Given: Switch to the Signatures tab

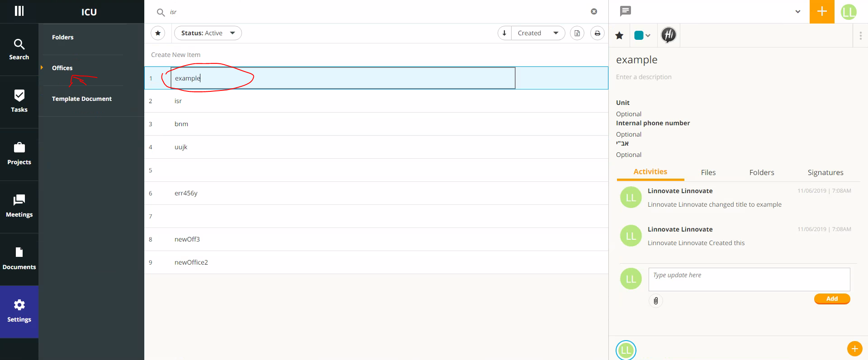Looking at the screenshot, I should tap(825, 172).
